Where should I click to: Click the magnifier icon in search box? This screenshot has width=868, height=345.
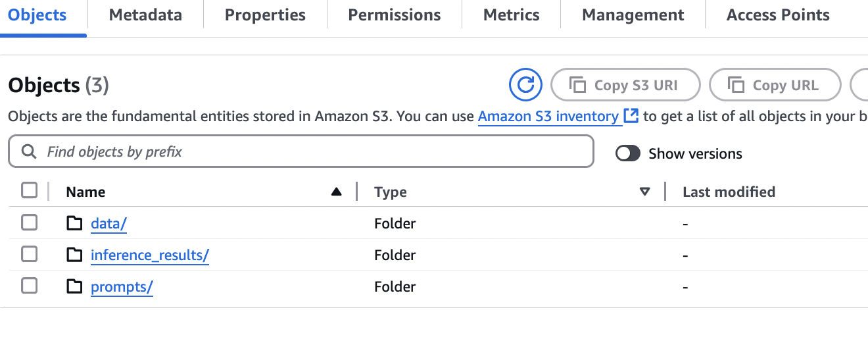28,152
